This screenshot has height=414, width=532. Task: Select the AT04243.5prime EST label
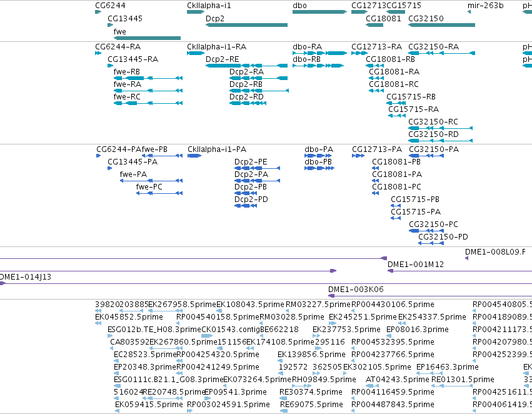(x=398, y=380)
